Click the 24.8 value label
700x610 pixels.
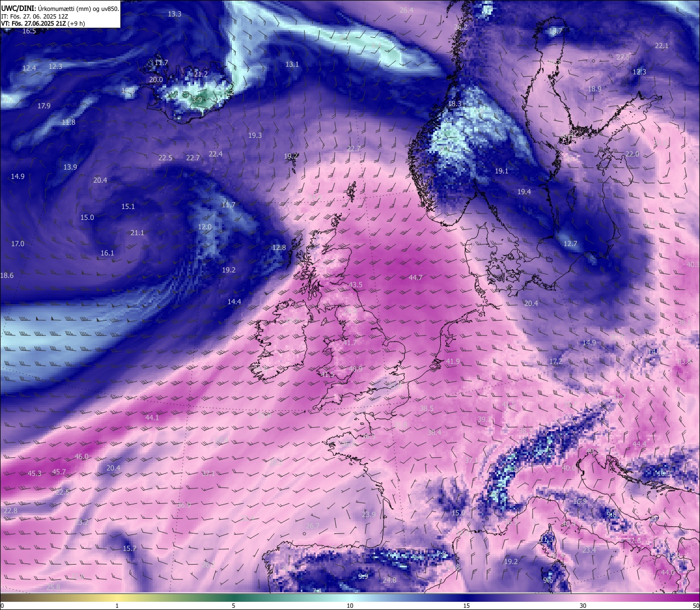pyautogui.click(x=389, y=580)
